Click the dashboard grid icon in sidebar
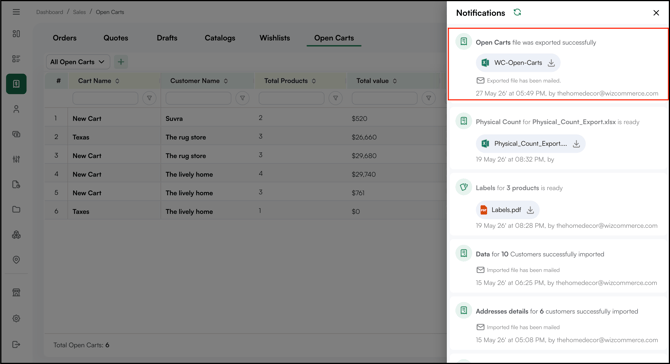The height and width of the screenshot is (364, 670). tap(16, 34)
